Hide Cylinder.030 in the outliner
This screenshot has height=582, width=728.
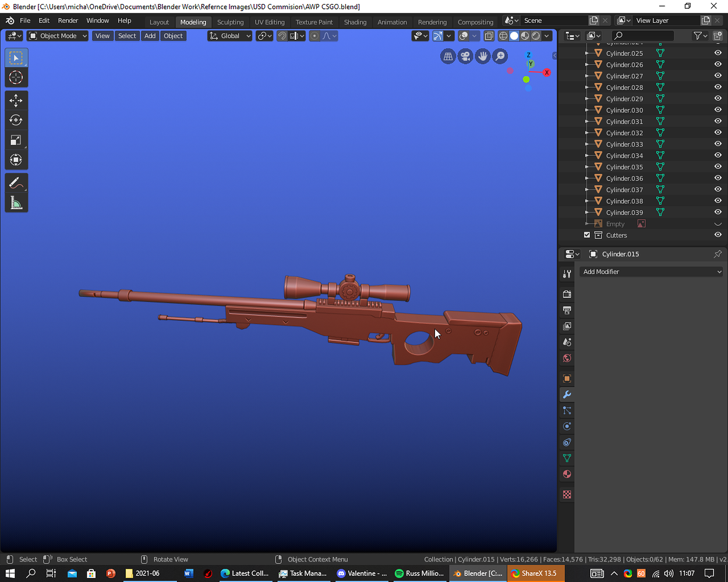718,109
